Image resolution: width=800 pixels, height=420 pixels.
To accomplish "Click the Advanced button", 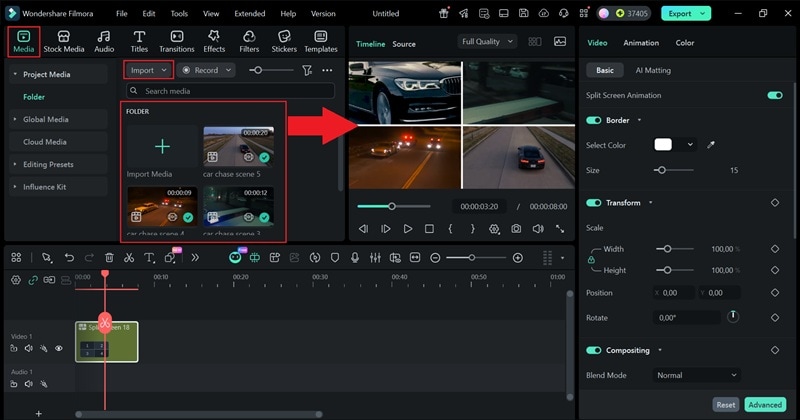I will click(765, 405).
